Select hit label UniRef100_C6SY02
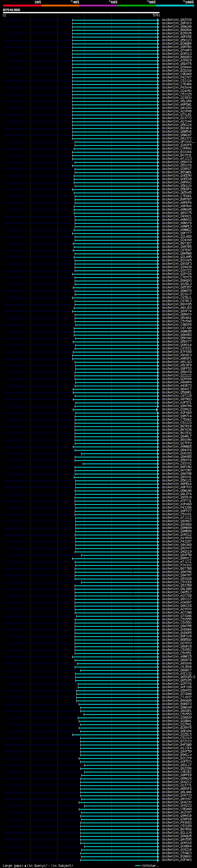Image resolution: width=197 pixels, height=868 pixels. pos(177,464)
